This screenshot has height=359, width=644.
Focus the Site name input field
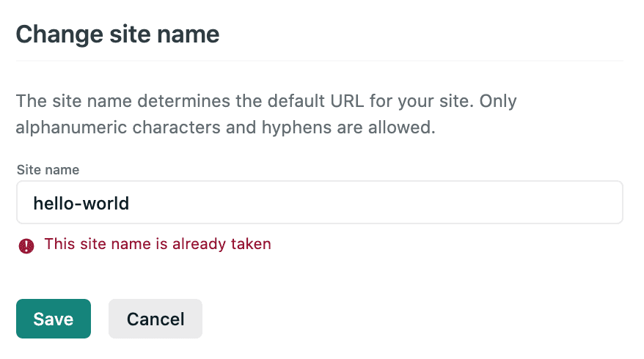click(x=320, y=202)
